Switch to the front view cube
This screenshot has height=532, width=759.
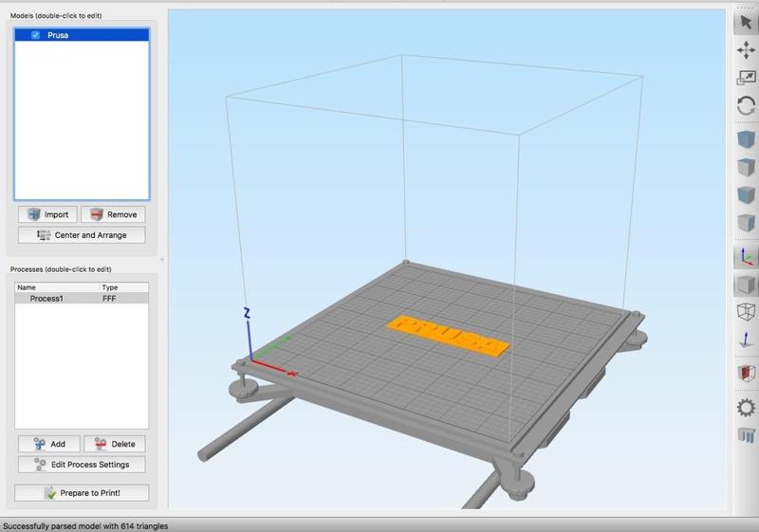point(746,195)
